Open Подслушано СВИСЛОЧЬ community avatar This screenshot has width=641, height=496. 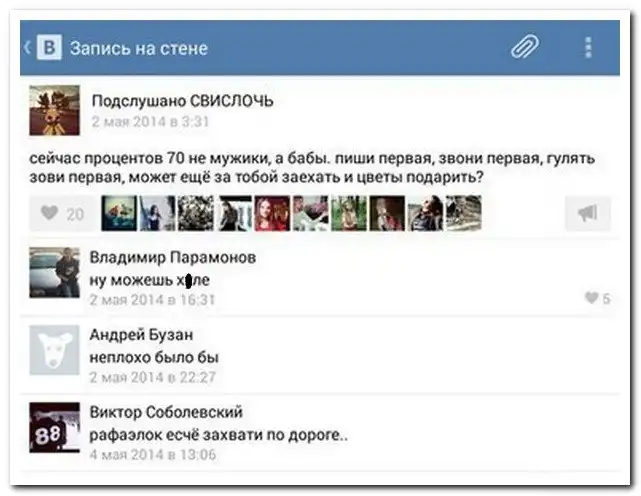(54, 110)
